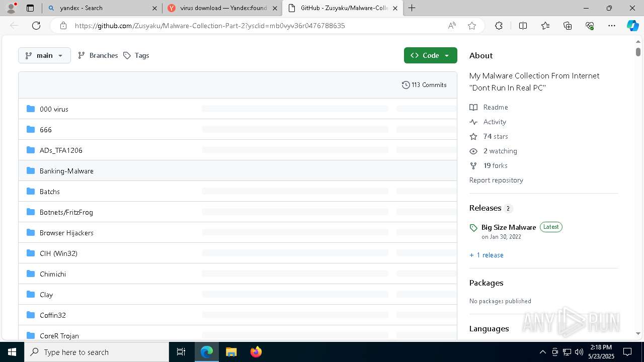
Task: Open a new browser tab
Action: coord(412,8)
